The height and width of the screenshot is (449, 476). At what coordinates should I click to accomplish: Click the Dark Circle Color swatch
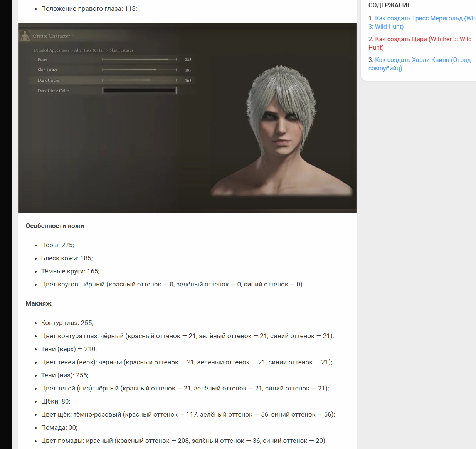[x=140, y=90]
